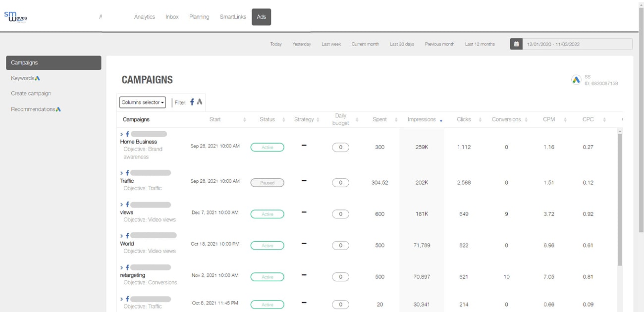Sort table by Status column arrows

click(283, 120)
